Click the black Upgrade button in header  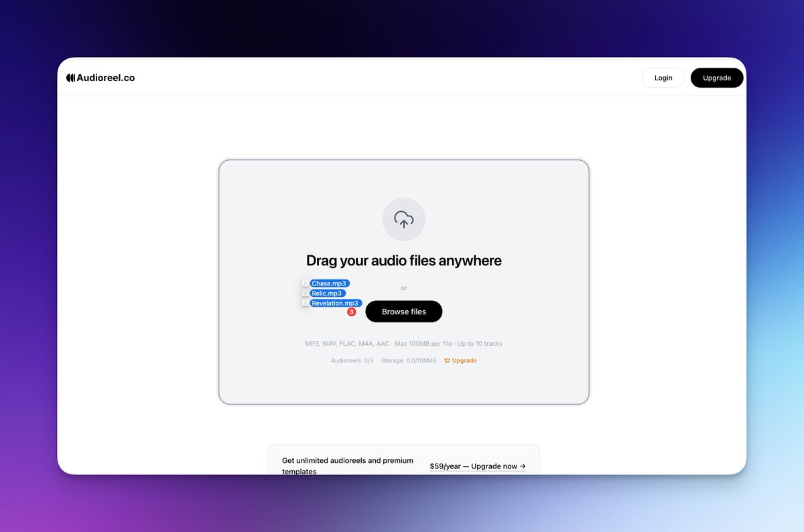pyautogui.click(x=717, y=78)
